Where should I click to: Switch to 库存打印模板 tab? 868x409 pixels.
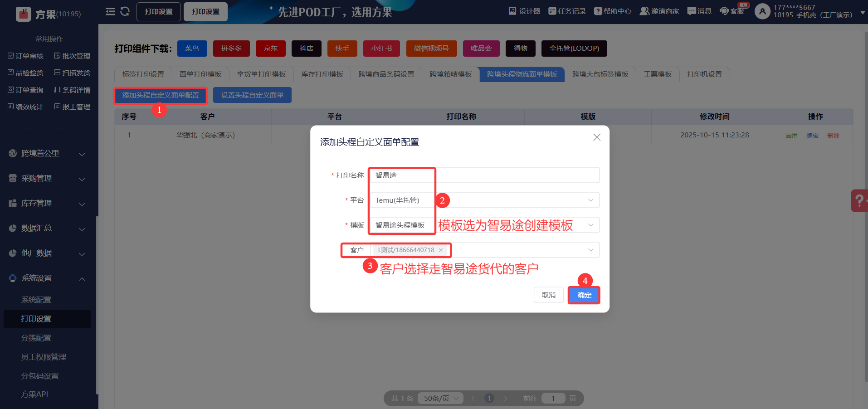coord(322,74)
